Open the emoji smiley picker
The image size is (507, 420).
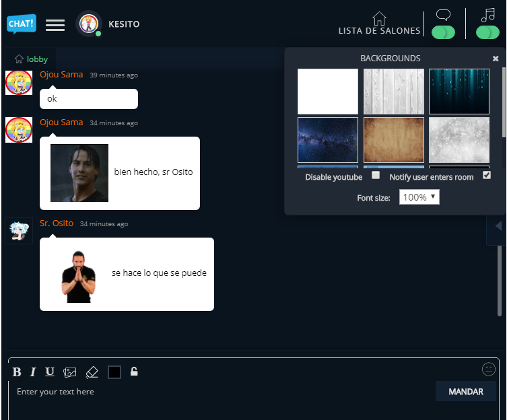[489, 369]
